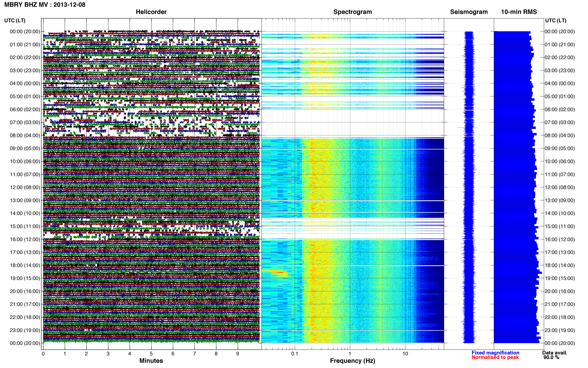Click helicorder time label "12:00 (08:00)"
The image size is (588, 368).
25,187
